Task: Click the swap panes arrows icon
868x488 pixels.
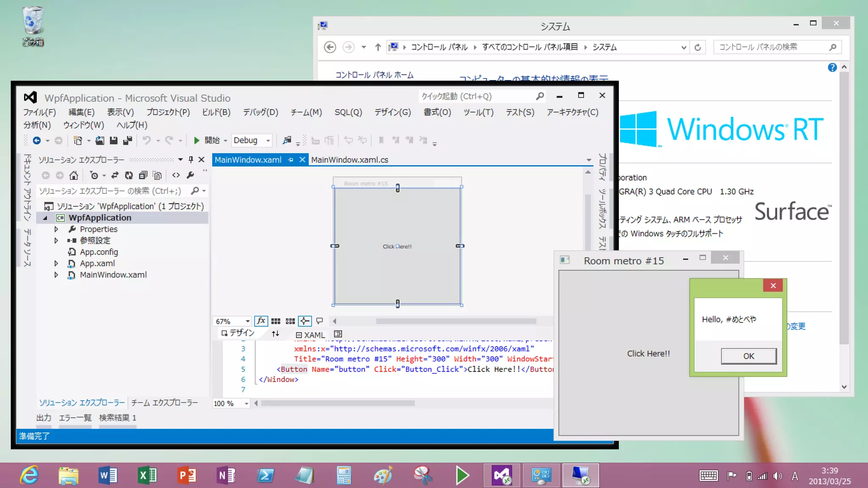Action: (x=275, y=334)
